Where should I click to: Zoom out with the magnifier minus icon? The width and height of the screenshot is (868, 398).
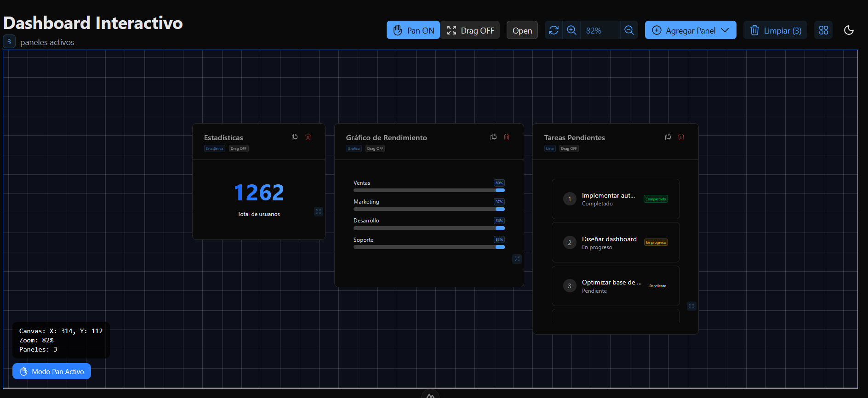click(629, 30)
